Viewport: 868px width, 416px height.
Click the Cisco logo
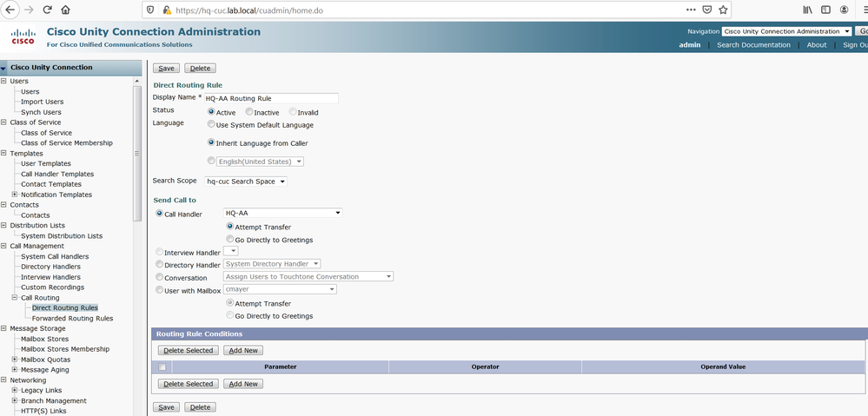pyautogui.click(x=23, y=37)
